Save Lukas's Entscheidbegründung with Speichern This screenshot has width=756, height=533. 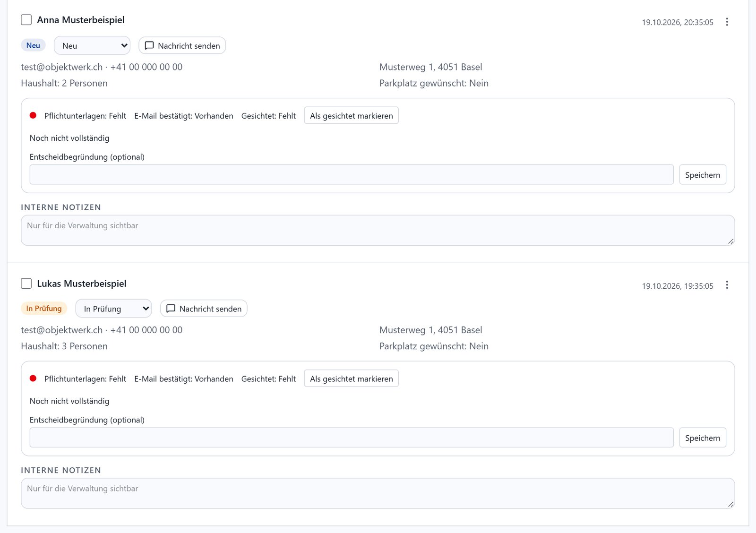pyautogui.click(x=703, y=438)
